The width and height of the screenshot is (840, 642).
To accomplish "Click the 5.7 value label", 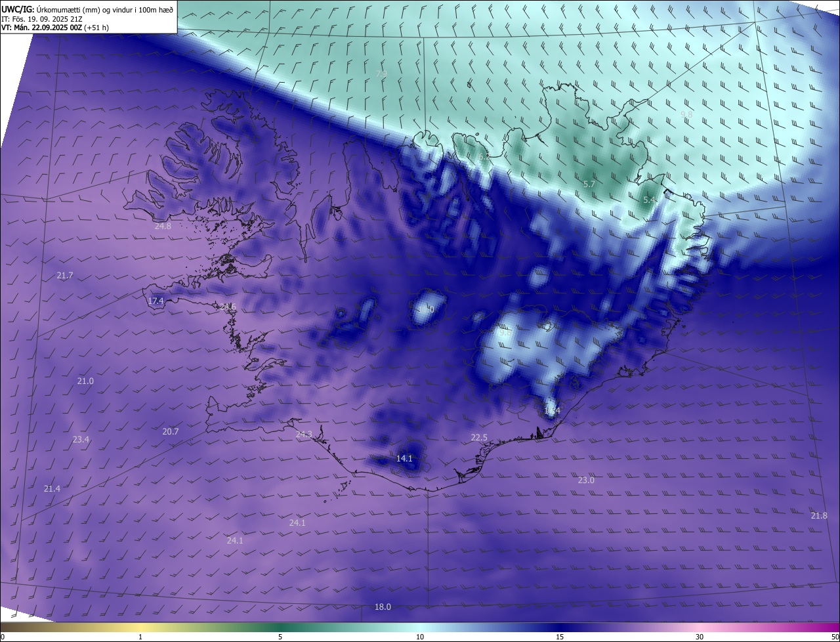I will (589, 184).
